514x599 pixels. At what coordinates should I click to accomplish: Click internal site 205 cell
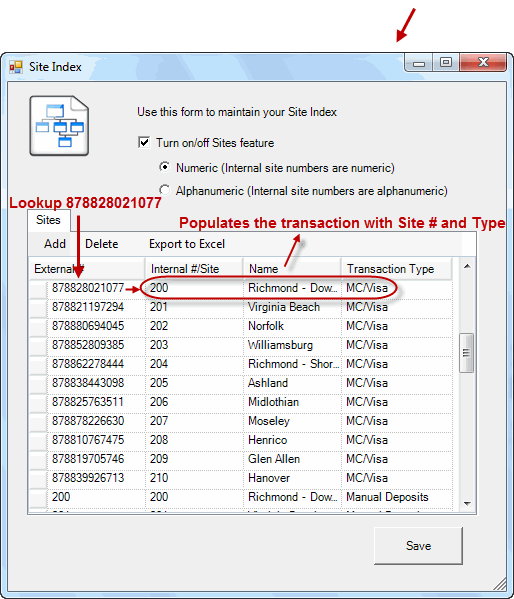point(194,385)
